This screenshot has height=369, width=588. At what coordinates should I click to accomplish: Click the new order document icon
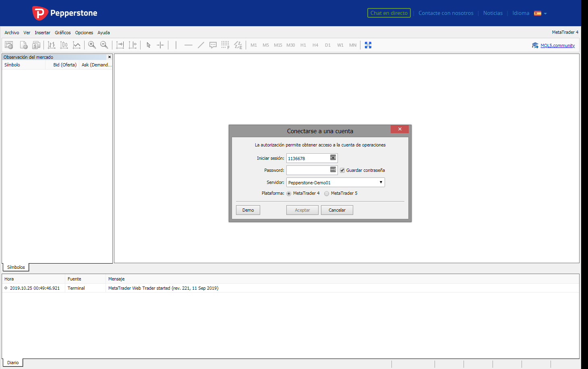pyautogui.click(x=24, y=45)
